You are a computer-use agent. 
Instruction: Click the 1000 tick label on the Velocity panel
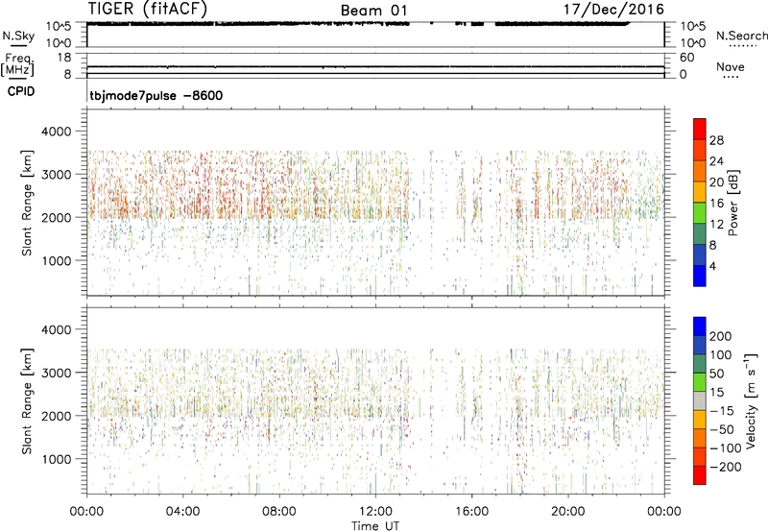click(x=57, y=459)
